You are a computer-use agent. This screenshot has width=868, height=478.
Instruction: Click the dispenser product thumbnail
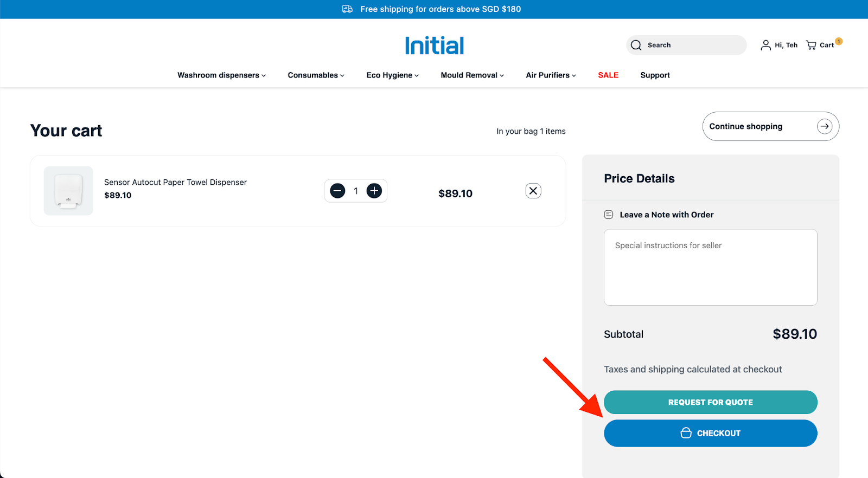click(x=68, y=191)
